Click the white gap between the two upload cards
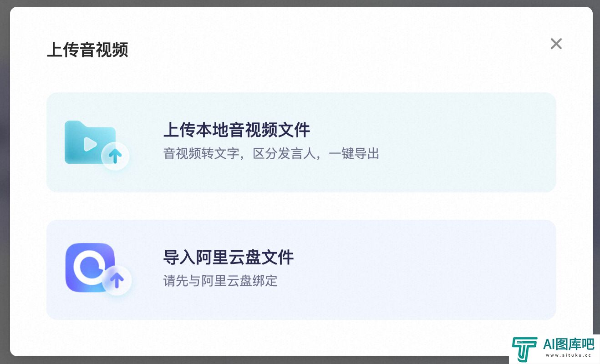 pos(301,206)
